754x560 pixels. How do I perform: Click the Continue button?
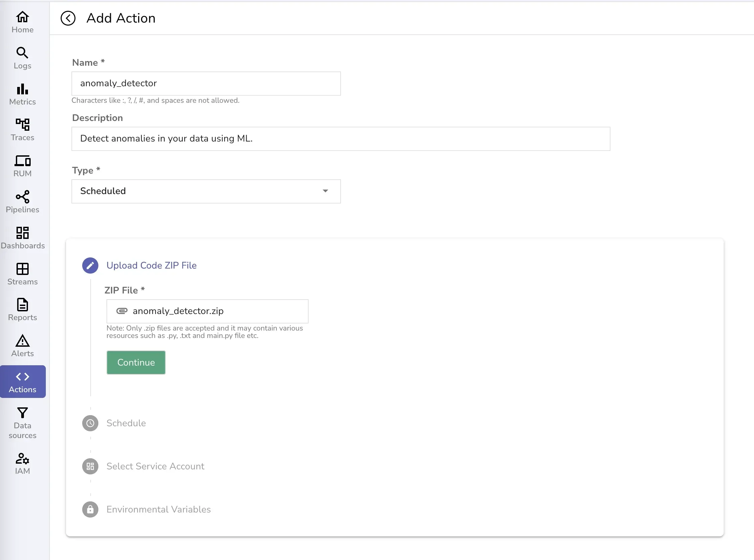(135, 362)
